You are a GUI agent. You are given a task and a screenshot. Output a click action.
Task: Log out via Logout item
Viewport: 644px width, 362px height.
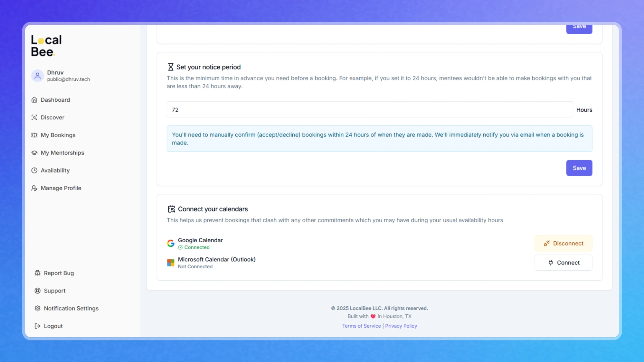pos(53,326)
